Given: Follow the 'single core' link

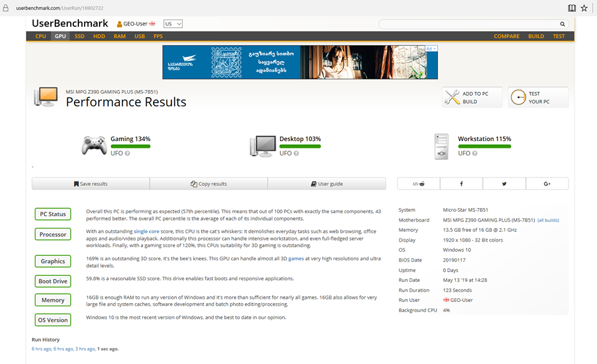Looking at the screenshot, I should click(x=147, y=231).
